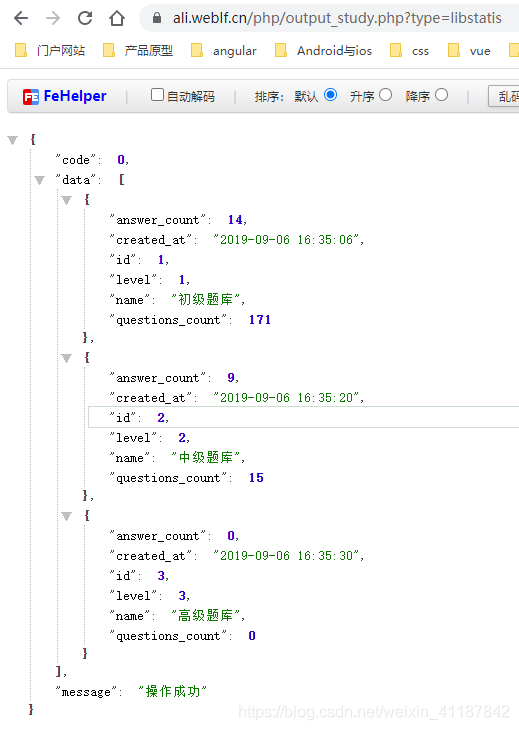Image resolution: width=519 pixels, height=730 pixels.
Task: Open the browser home page icon
Action: (117, 18)
